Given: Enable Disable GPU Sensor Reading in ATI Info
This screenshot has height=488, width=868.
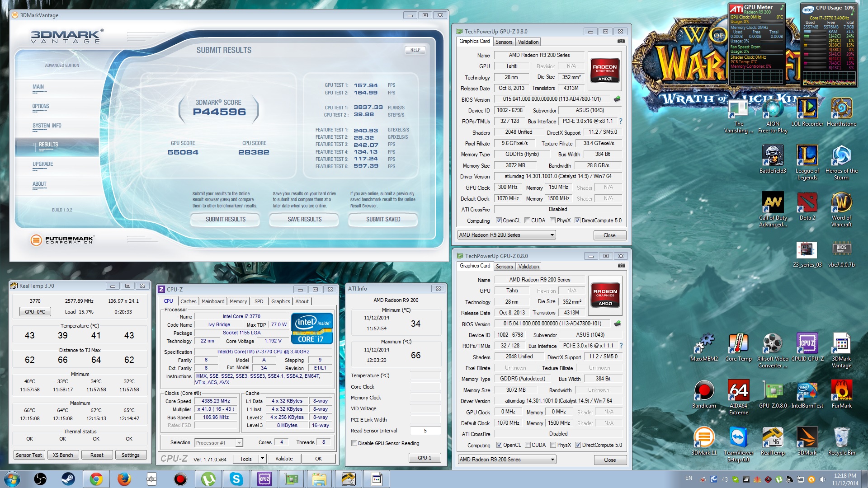Looking at the screenshot, I should coord(355,443).
